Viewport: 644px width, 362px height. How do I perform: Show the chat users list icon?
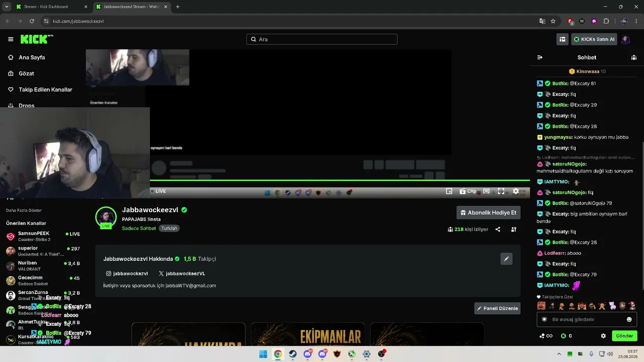634,57
